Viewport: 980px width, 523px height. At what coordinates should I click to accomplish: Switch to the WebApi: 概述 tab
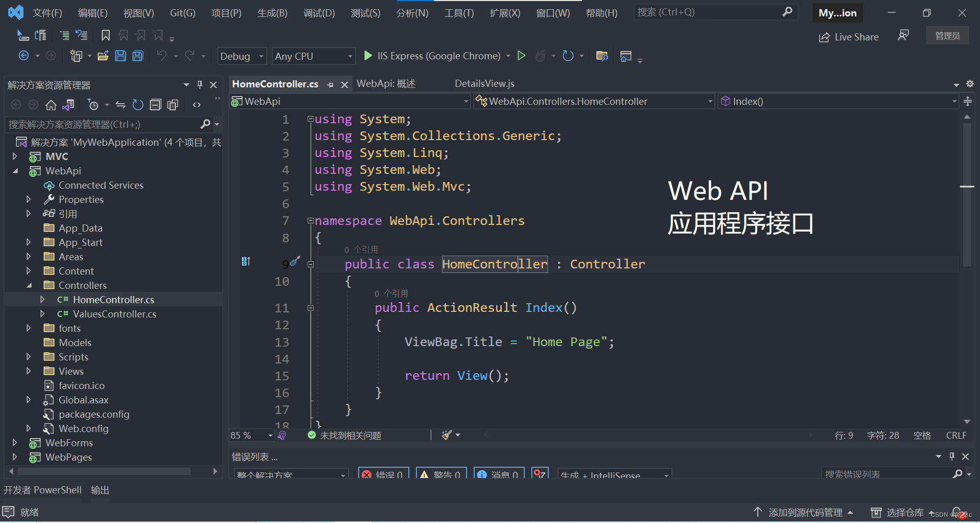[386, 83]
